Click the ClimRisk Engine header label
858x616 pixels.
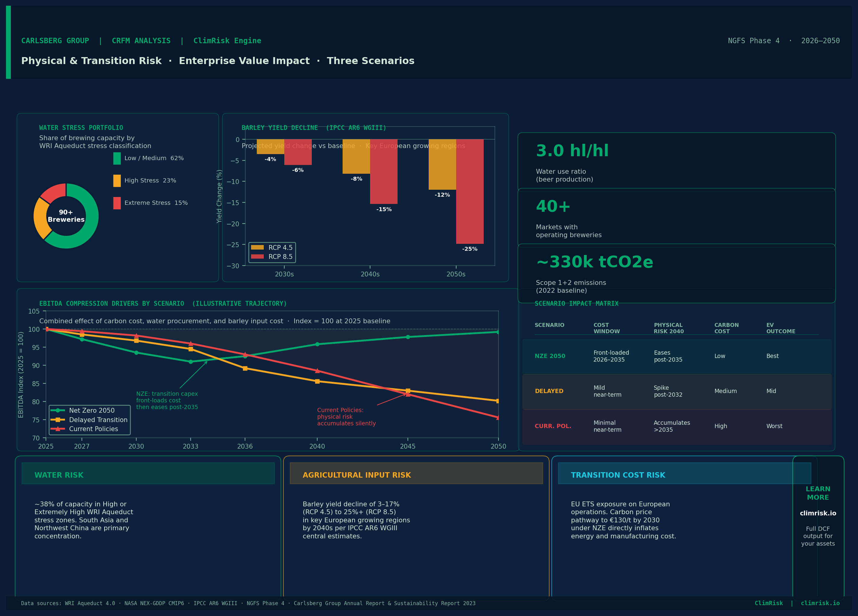[227, 41]
